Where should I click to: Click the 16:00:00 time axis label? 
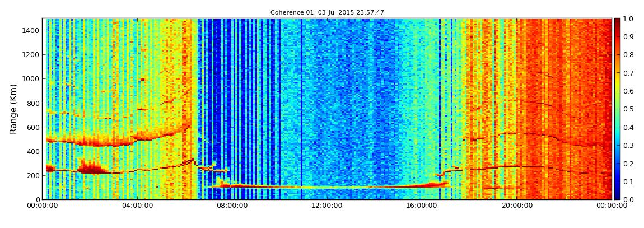point(422,206)
